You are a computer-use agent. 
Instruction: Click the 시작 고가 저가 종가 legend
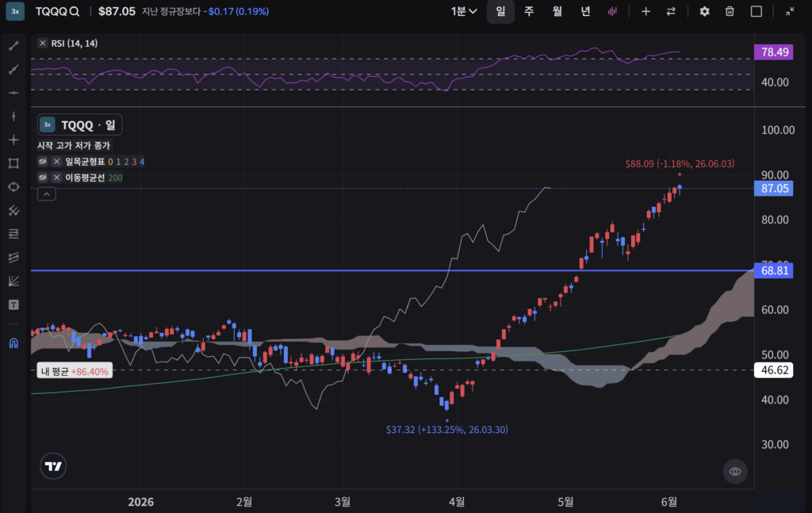pyautogui.click(x=74, y=145)
